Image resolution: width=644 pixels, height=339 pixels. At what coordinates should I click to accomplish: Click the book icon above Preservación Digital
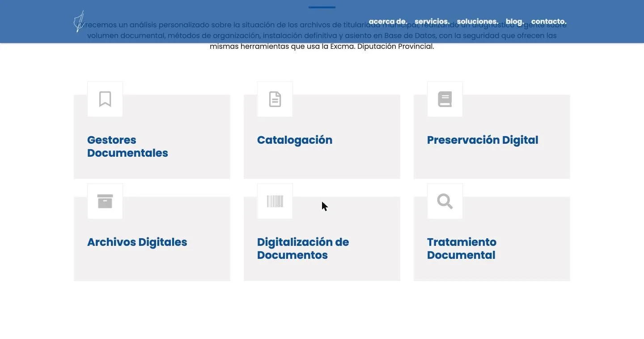coord(445,99)
